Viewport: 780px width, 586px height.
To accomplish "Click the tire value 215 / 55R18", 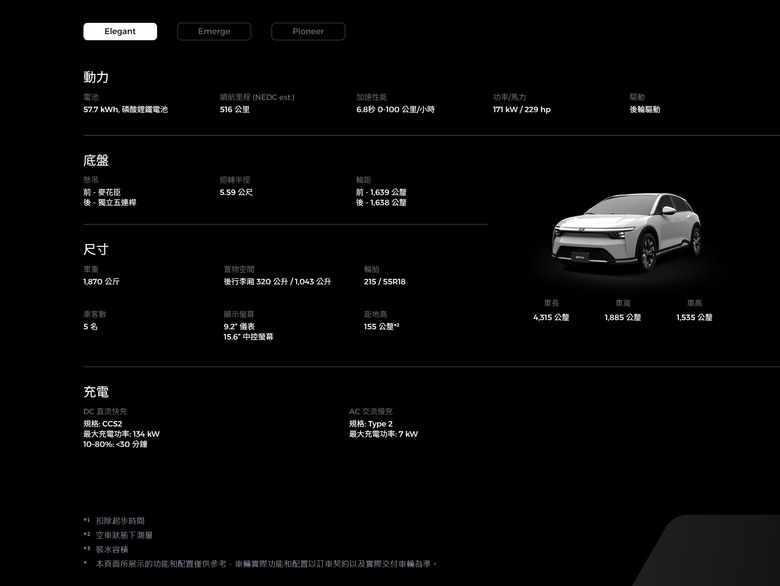I will pyautogui.click(x=385, y=282).
